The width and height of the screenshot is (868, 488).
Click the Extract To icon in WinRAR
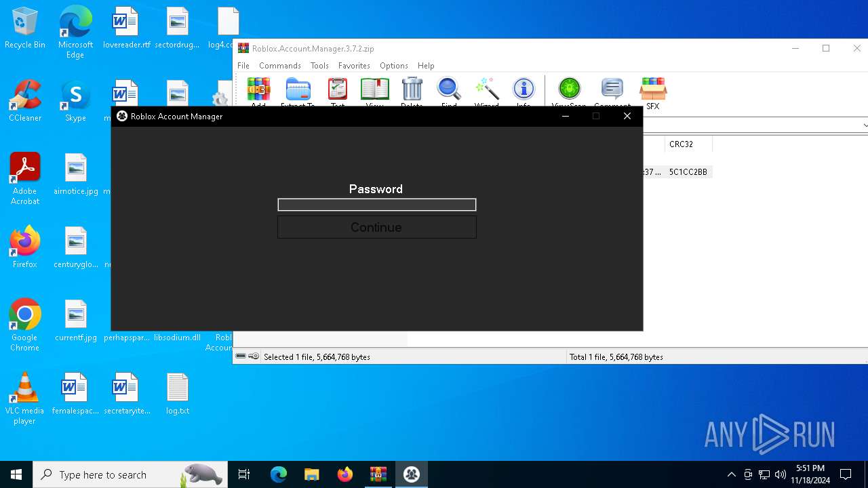pyautogui.click(x=298, y=89)
